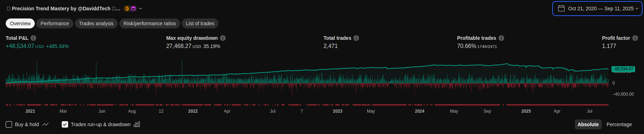Screen dimensions: 644x134
Task: Click the 48,534.07 equity value label on chart
Action: (623, 69)
